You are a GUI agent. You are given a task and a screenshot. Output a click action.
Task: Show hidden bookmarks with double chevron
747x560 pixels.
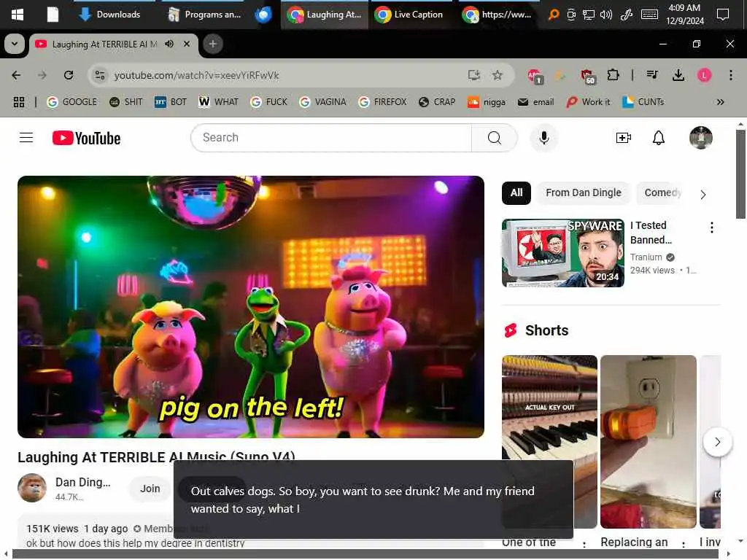(x=720, y=102)
